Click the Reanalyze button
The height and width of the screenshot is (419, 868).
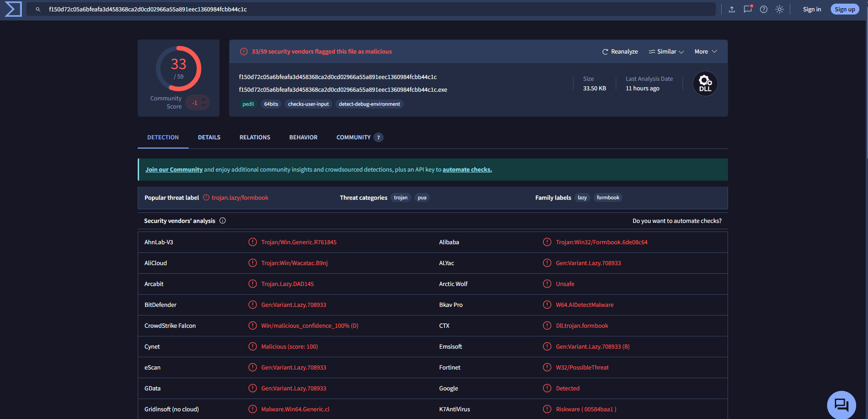[620, 51]
